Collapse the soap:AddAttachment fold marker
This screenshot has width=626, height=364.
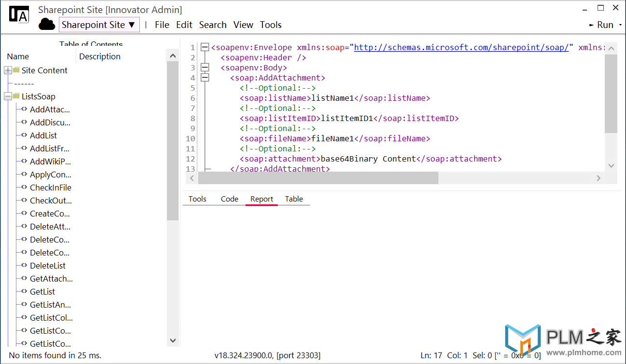click(x=205, y=78)
